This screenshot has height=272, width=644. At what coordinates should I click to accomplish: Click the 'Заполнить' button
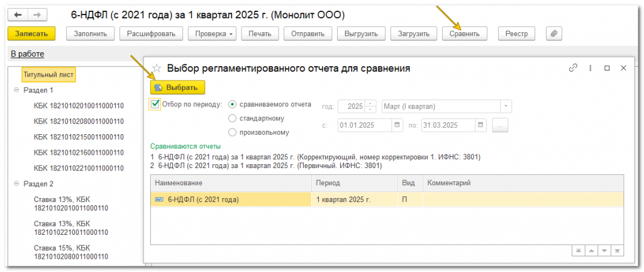point(91,34)
